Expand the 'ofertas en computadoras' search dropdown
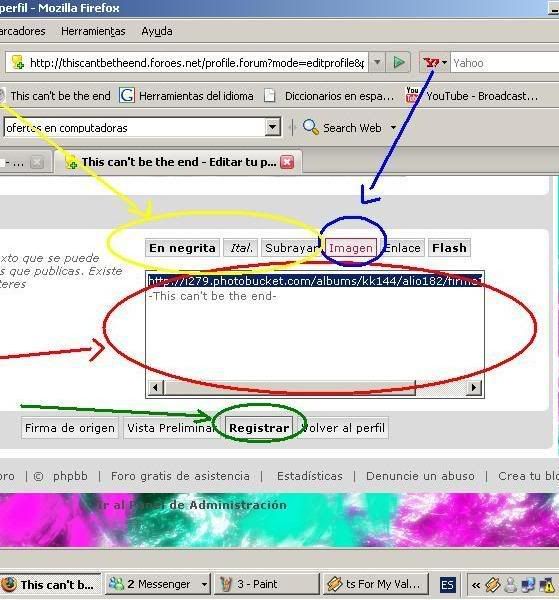This screenshot has width=559, height=600. coord(272,127)
